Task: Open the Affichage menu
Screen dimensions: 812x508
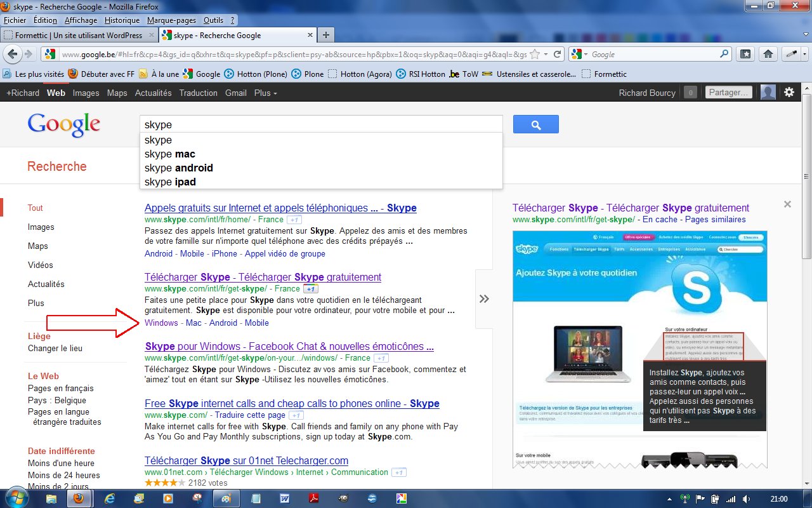Action: click(81, 20)
